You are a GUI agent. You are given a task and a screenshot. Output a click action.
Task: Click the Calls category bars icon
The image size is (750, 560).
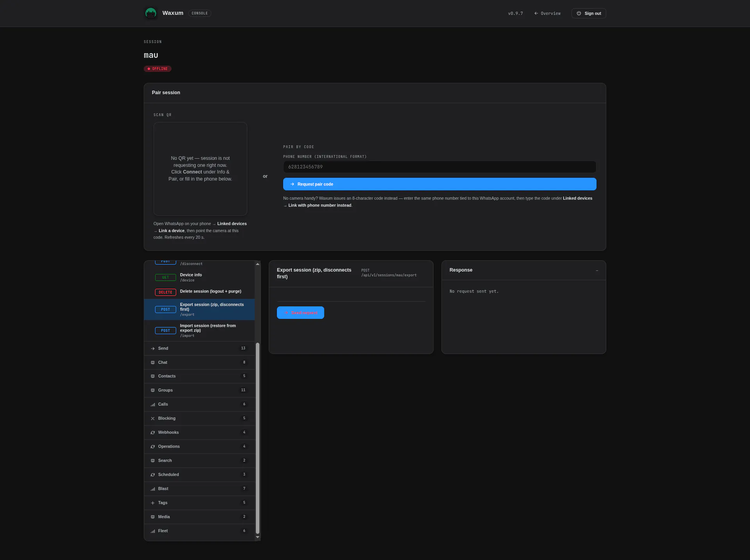click(x=153, y=404)
